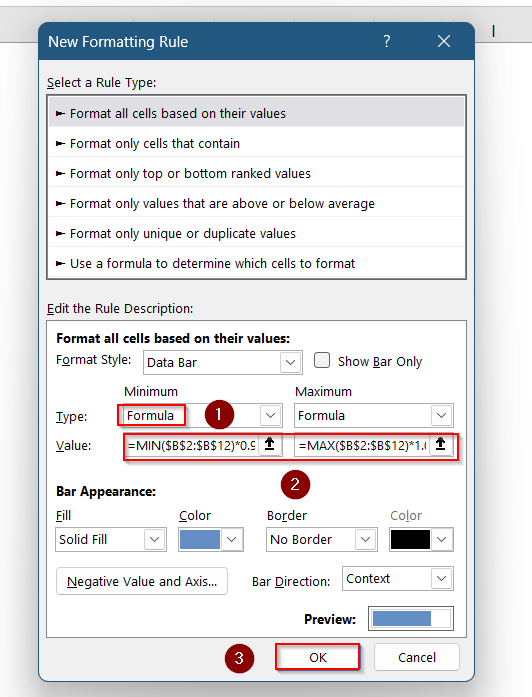Click the OK button
Viewport: 532px width, 697px height.
(317, 657)
